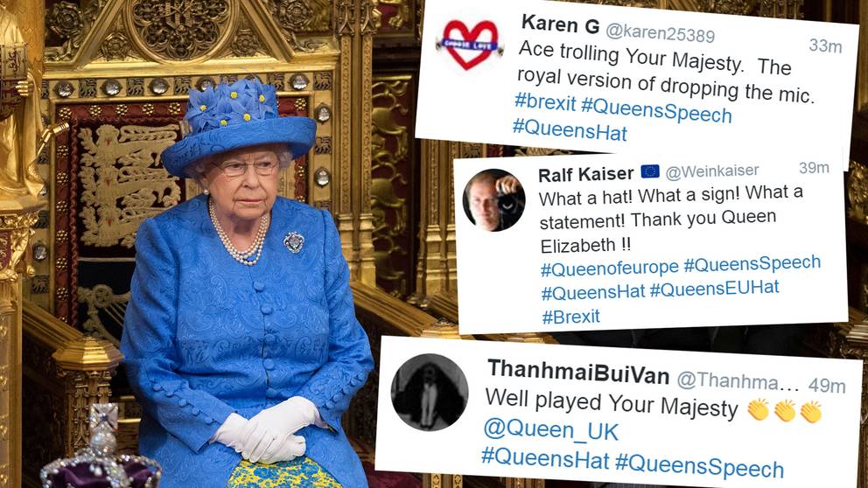Click the EU flag emoji next to Ralf Kaiser
868x488 pixels.
[x=650, y=171]
